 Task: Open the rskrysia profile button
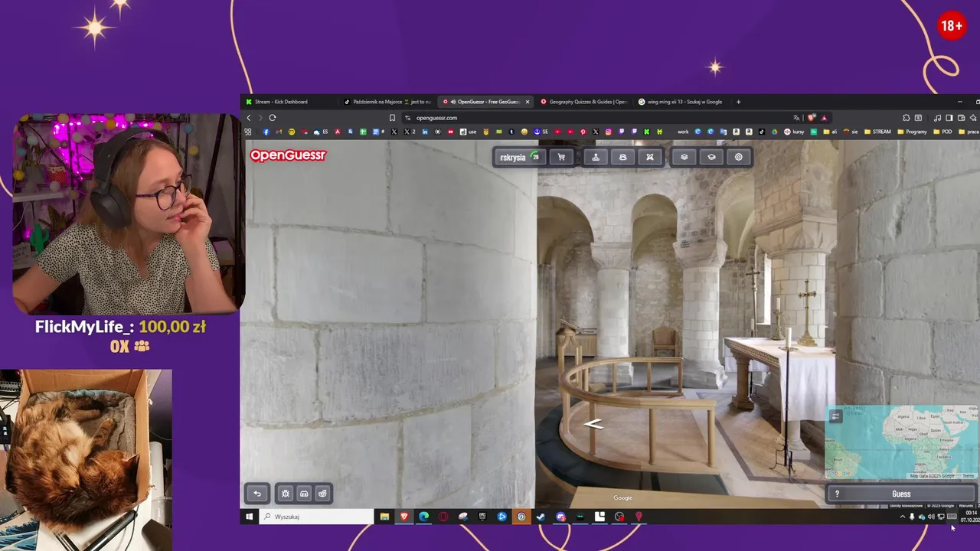point(520,157)
